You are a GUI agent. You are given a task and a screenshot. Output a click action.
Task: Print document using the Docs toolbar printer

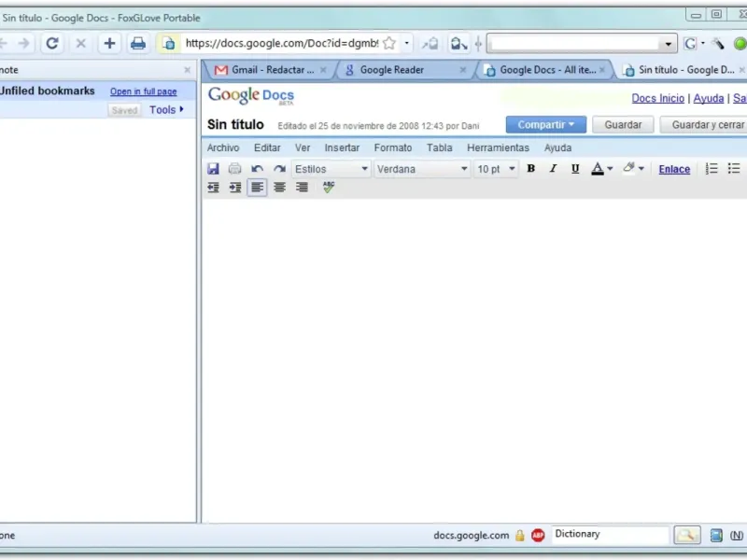[x=234, y=169]
